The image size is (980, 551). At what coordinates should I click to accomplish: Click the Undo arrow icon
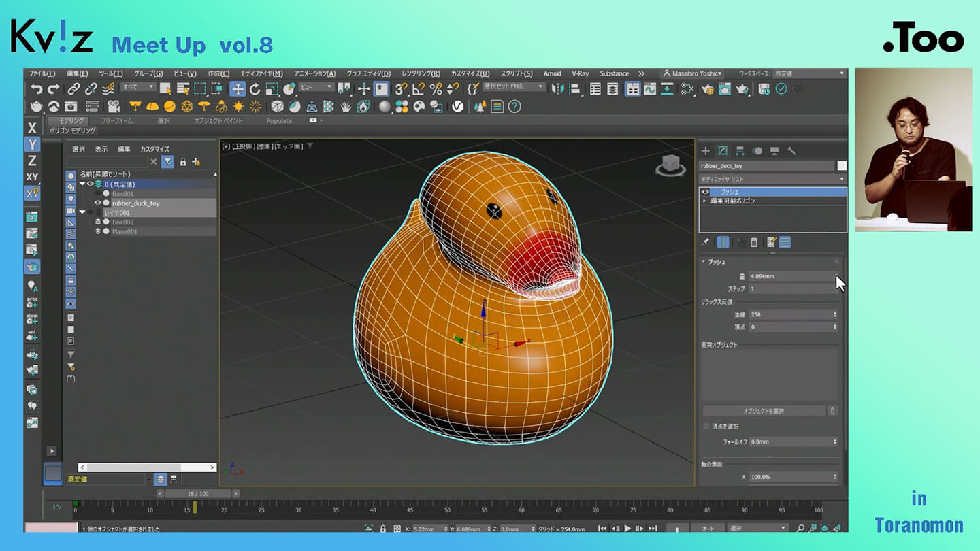[36, 89]
